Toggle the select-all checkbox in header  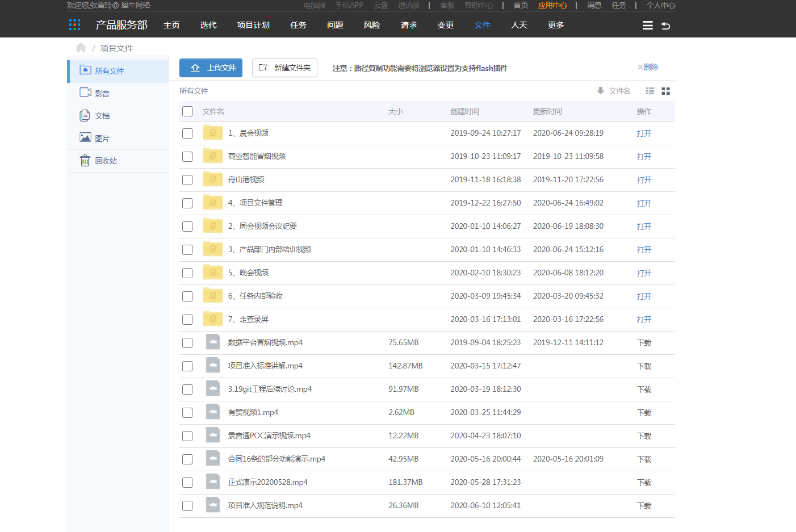(x=187, y=111)
